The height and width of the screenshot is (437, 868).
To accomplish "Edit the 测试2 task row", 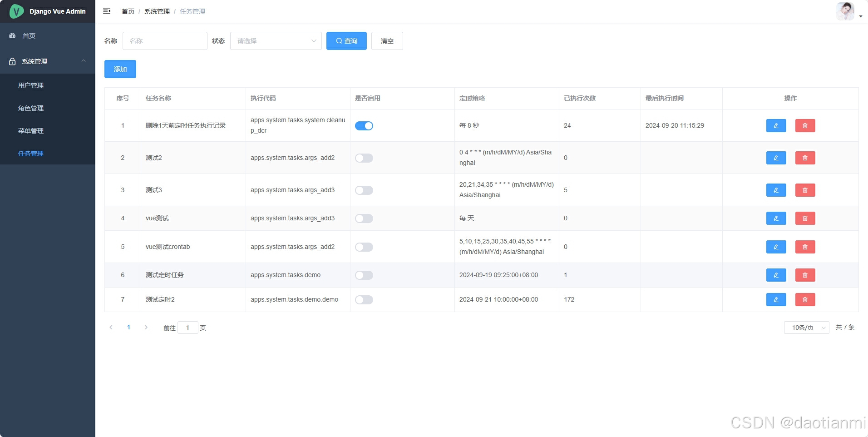I will pyautogui.click(x=776, y=158).
